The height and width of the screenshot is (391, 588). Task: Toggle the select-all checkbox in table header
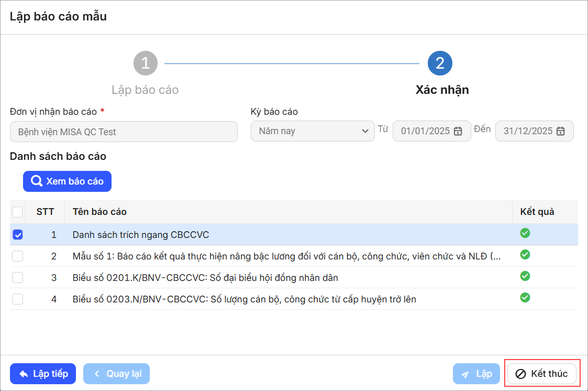click(18, 212)
